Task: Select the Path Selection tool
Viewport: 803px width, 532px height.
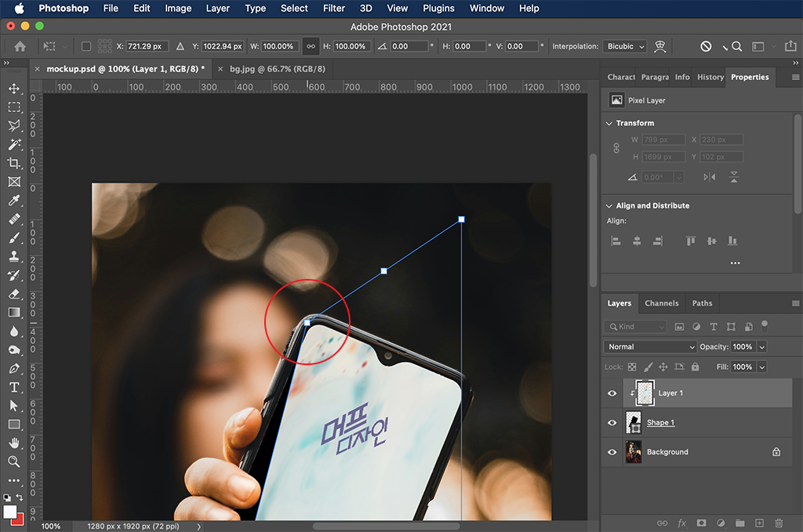Action: pos(14,406)
